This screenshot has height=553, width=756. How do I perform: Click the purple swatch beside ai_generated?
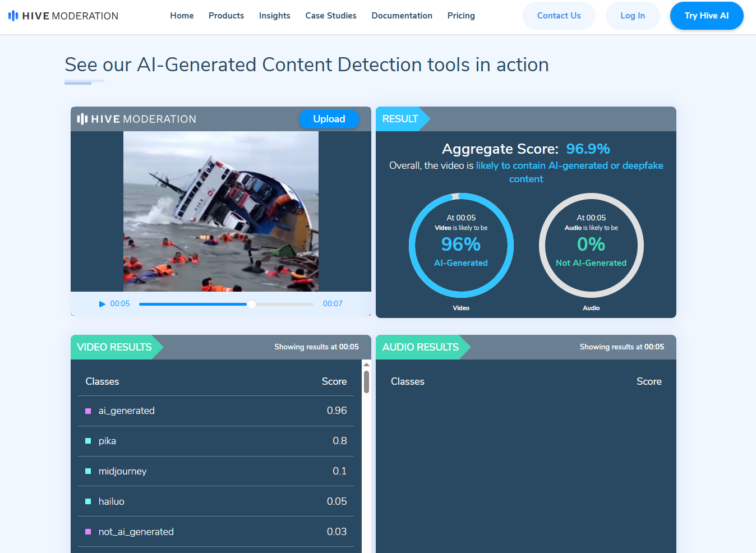coord(88,411)
